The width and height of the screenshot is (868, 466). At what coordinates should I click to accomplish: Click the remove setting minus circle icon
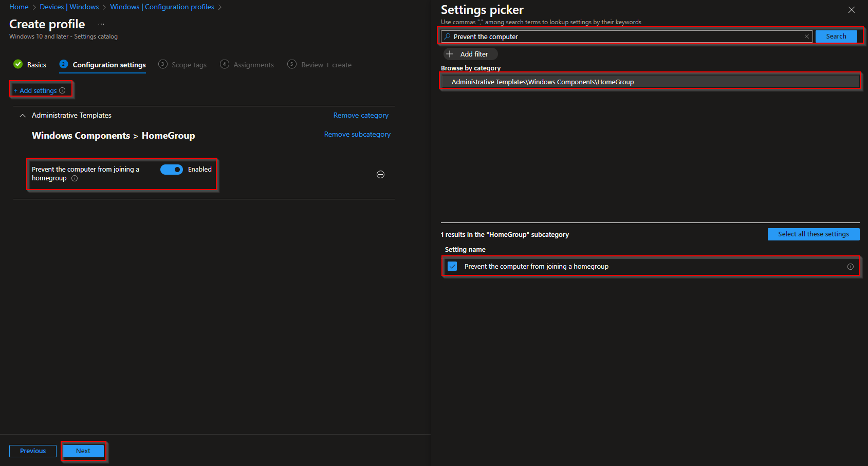tap(380, 175)
